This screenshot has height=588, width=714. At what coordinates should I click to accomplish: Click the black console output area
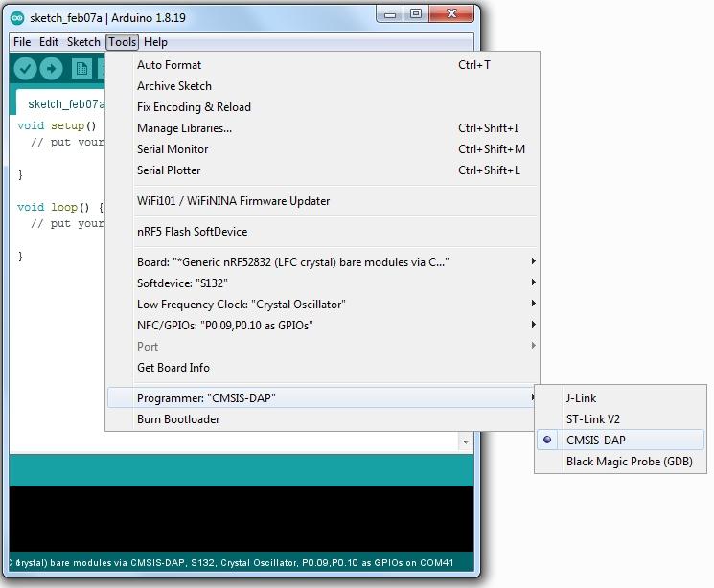[242, 519]
